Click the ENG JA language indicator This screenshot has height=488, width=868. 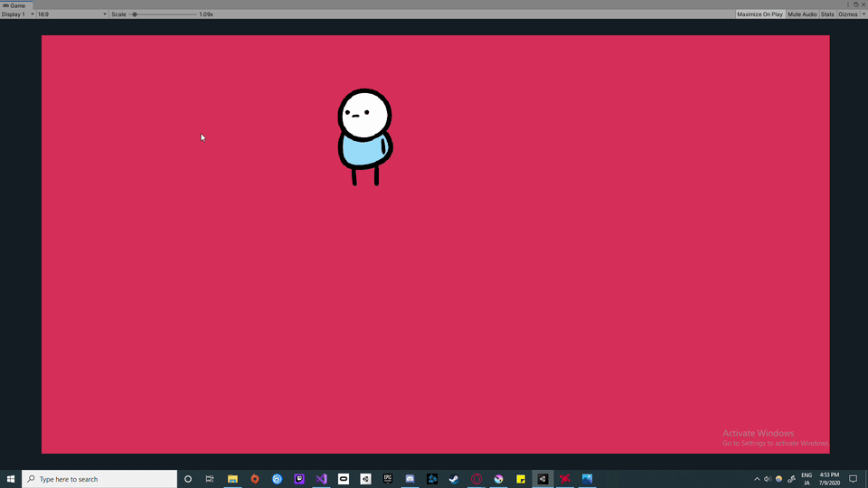click(x=807, y=479)
